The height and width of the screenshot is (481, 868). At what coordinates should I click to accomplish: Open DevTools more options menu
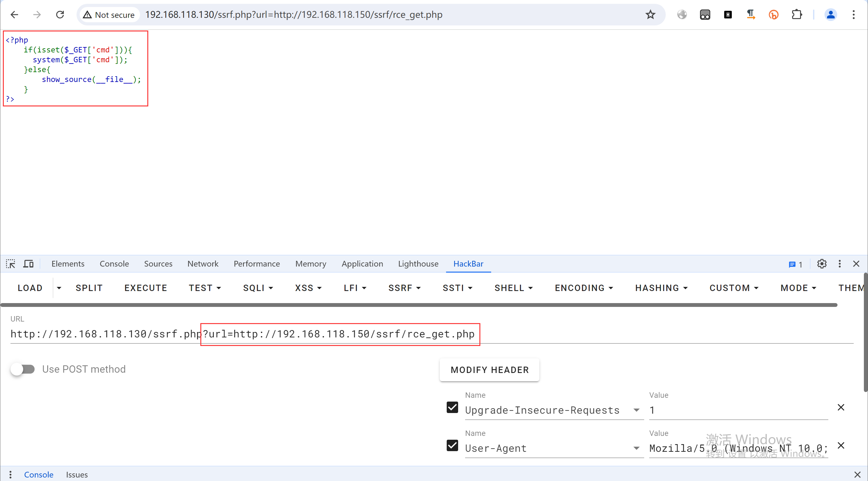pos(840,264)
